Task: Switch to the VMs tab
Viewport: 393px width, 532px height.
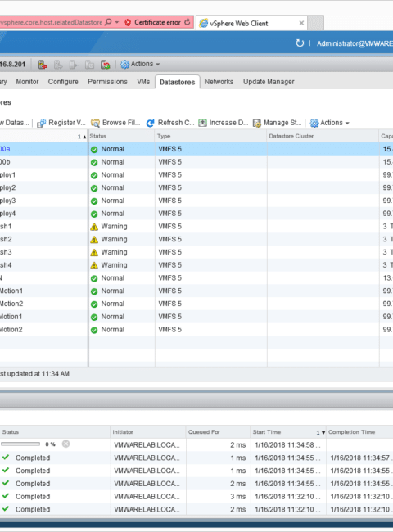Action: pyautogui.click(x=143, y=82)
